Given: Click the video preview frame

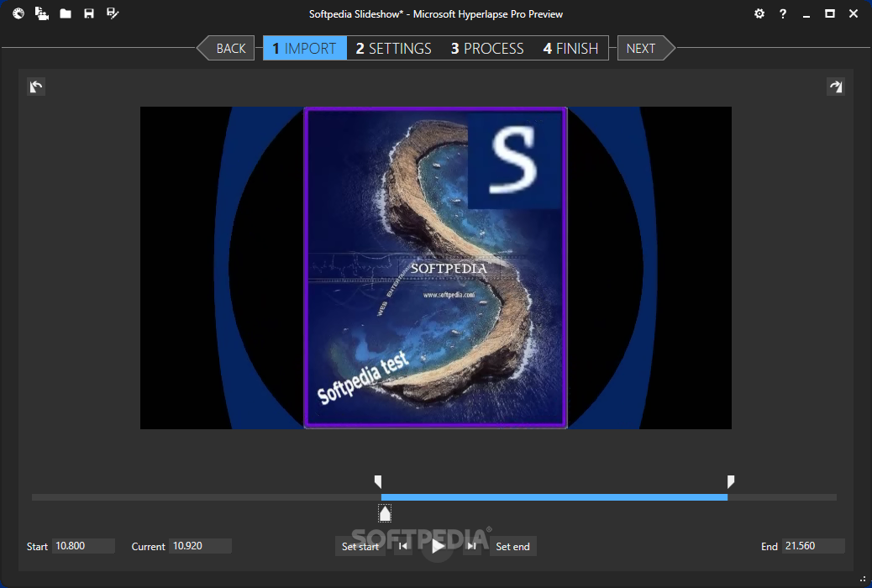Looking at the screenshot, I should click(x=435, y=268).
